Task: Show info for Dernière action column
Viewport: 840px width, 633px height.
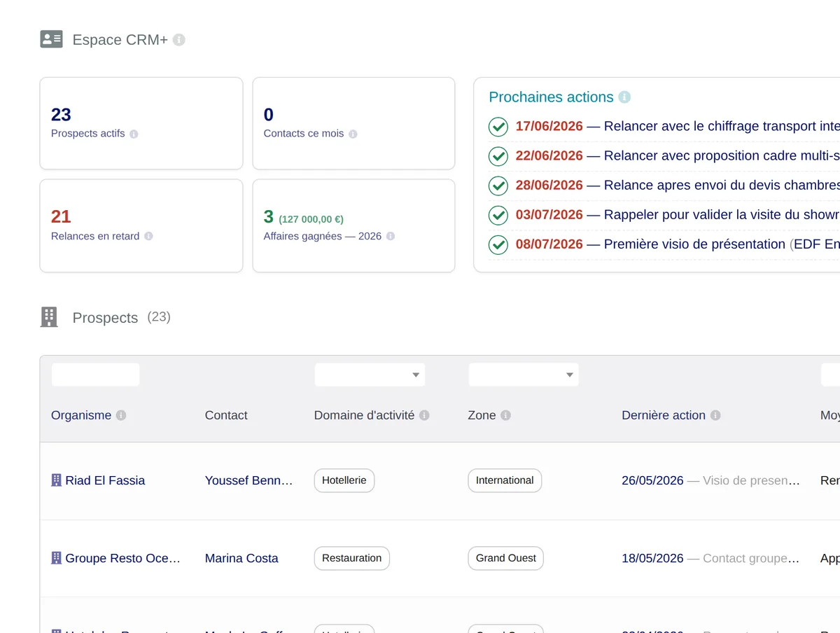Action: 715,415
